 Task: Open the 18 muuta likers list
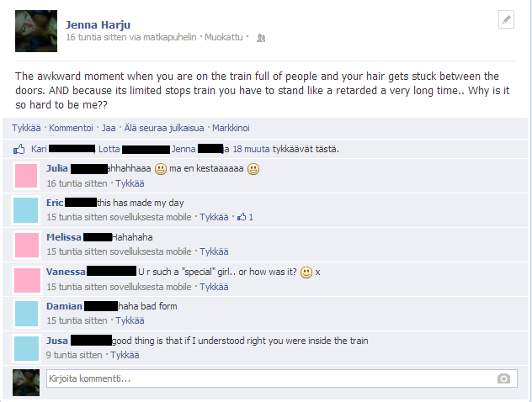pos(251,149)
